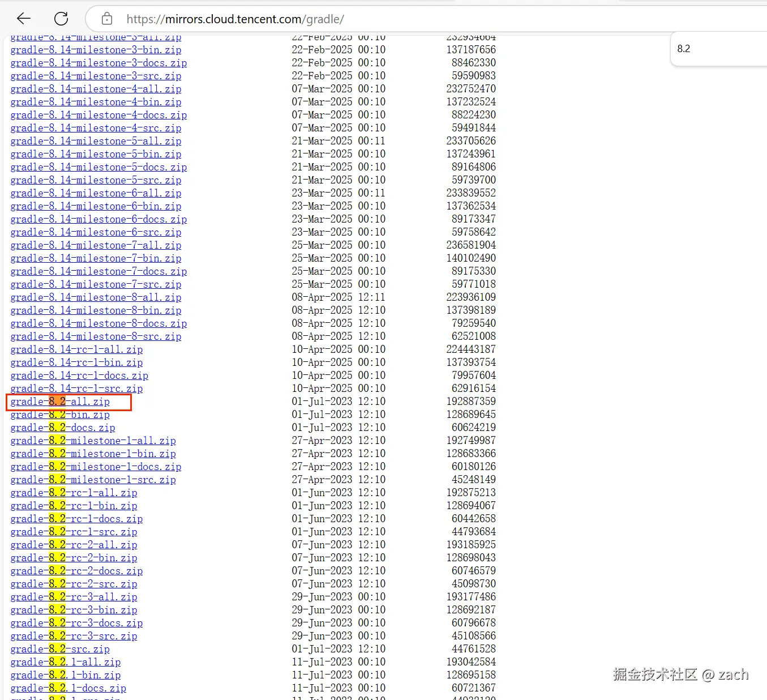Open gradle-8.14-milestone-7-all.zip
This screenshot has height=700, width=767.
96,245
